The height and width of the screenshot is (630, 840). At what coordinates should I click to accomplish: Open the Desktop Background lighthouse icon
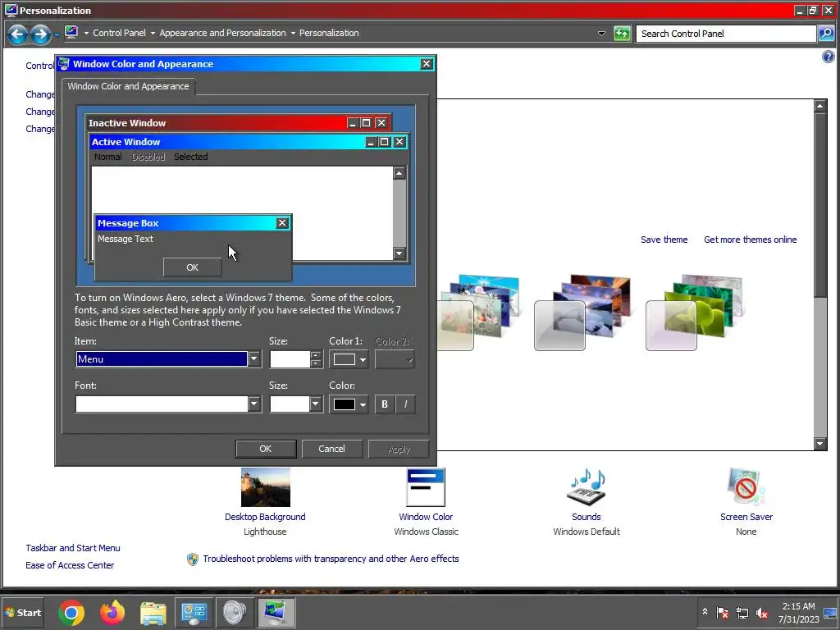[265, 487]
